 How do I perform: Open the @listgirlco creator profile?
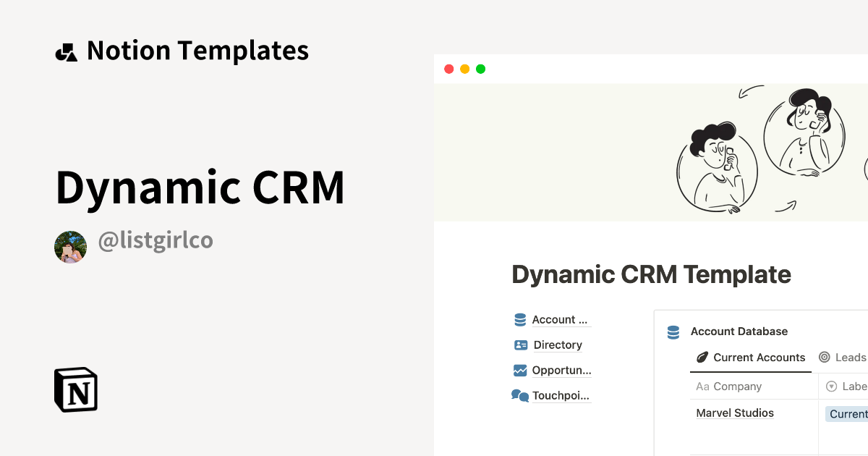pyautogui.click(x=156, y=240)
